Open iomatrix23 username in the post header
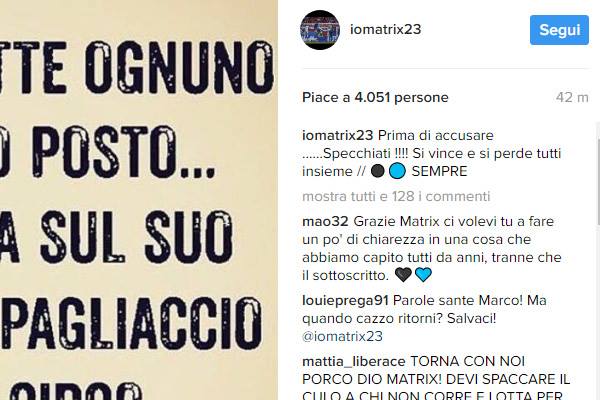600x400 pixels. point(385,29)
